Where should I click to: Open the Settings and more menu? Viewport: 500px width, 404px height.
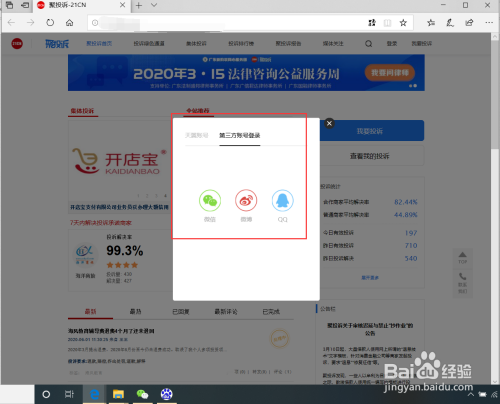(489, 23)
